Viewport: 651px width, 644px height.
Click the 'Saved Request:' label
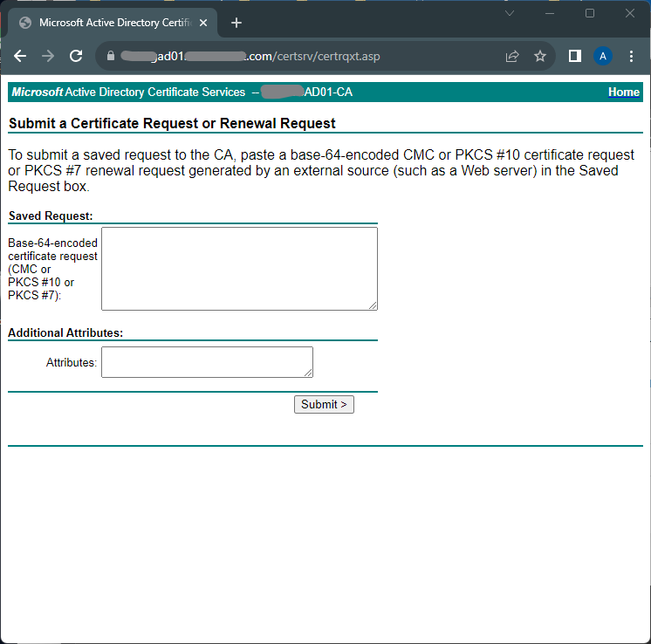tap(51, 216)
